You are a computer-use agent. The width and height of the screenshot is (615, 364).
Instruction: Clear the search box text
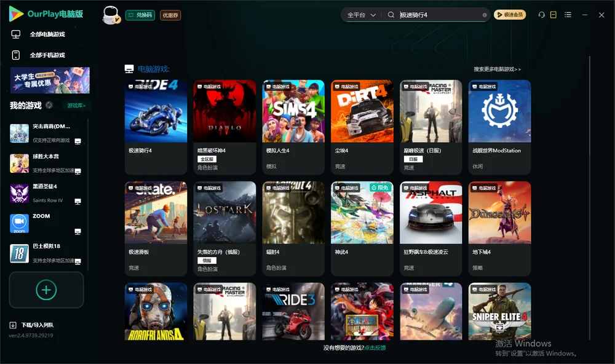pyautogui.click(x=485, y=15)
